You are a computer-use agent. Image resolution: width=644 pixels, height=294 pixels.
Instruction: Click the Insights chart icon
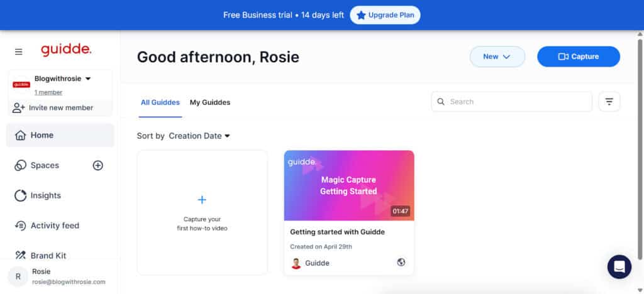click(20, 195)
